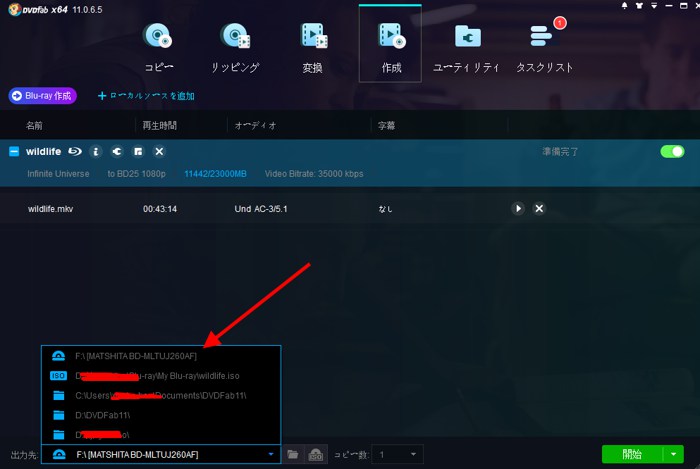Screen dimensions: 700x469
Task: Remove the wildlife task with X icon
Action: [x=159, y=152]
